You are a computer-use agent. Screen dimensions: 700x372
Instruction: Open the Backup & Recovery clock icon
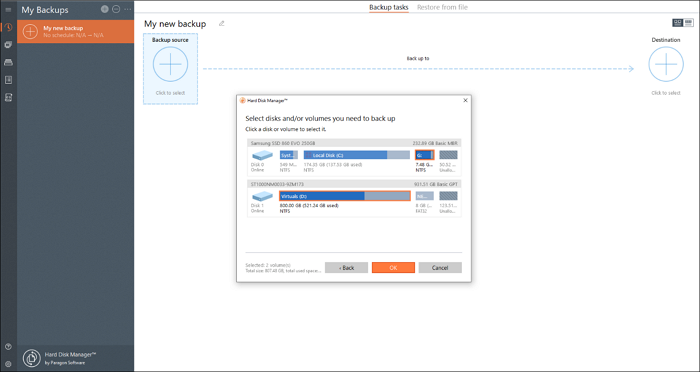pos(8,27)
